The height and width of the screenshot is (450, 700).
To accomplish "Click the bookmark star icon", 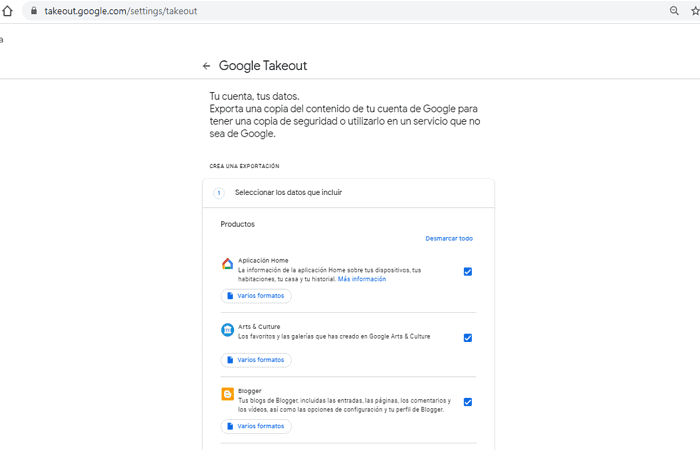I will pos(695,11).
